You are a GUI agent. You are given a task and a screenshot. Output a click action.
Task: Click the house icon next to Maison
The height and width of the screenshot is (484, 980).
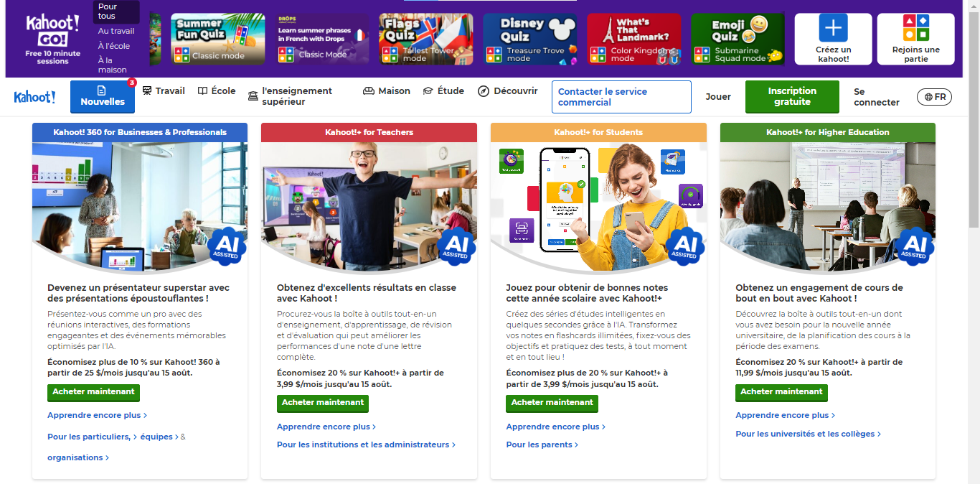coord(369,91)
